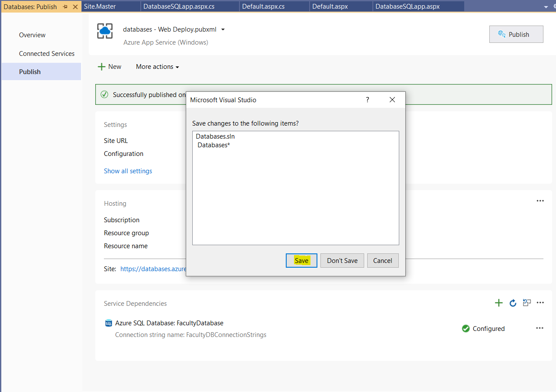Click the Azure App Service cloud icon
556x392 pixels.
tap(105, 31)
